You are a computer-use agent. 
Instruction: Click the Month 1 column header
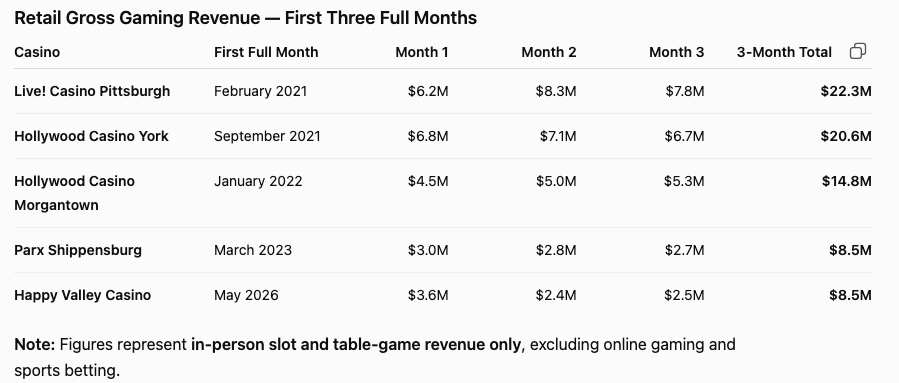point(421,52)
